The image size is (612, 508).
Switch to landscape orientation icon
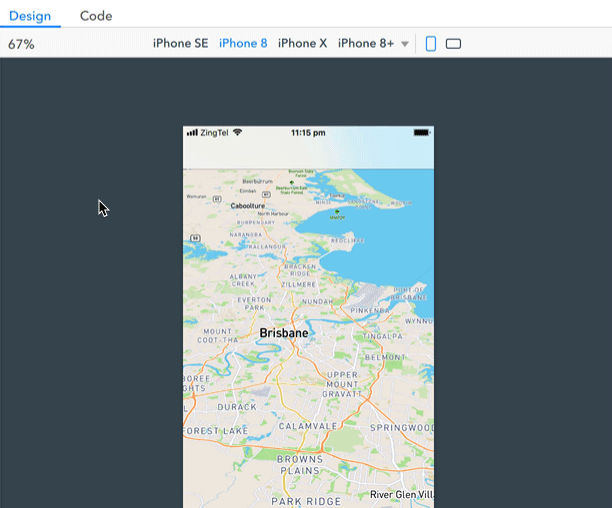(x=453, y=44)
